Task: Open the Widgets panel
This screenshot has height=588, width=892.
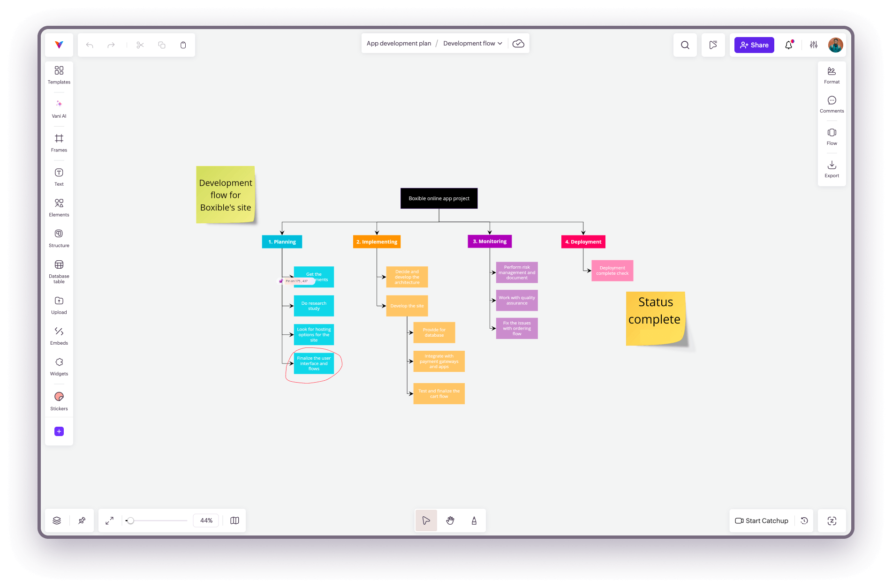Action: (59, 367)
